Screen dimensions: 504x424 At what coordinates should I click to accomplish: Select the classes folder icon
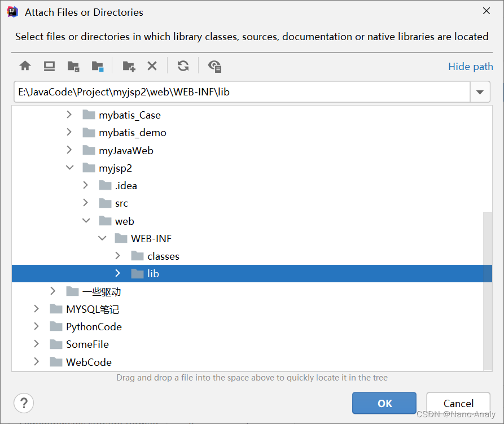tap(137, 256)
